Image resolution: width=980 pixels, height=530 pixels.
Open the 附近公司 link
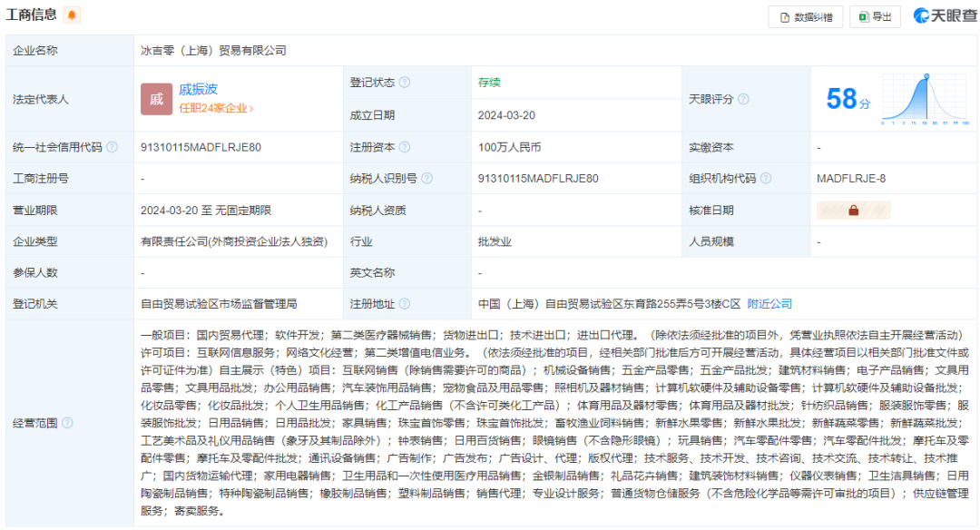pos(769,304)
